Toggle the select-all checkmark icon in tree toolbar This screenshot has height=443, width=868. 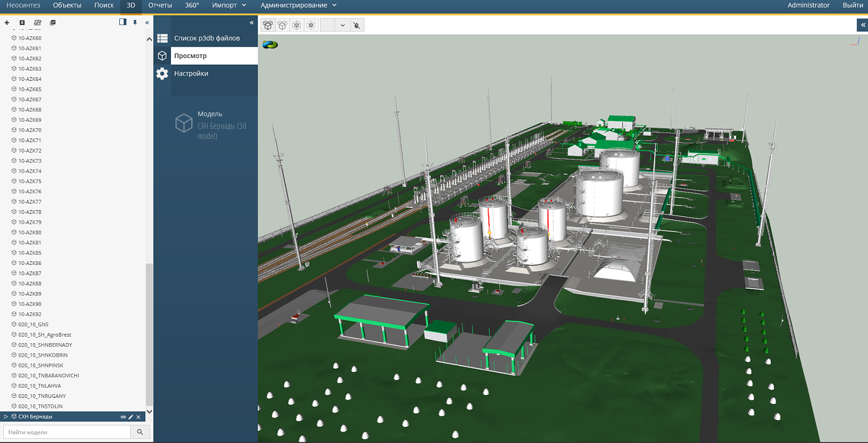[x=53, y=23]
